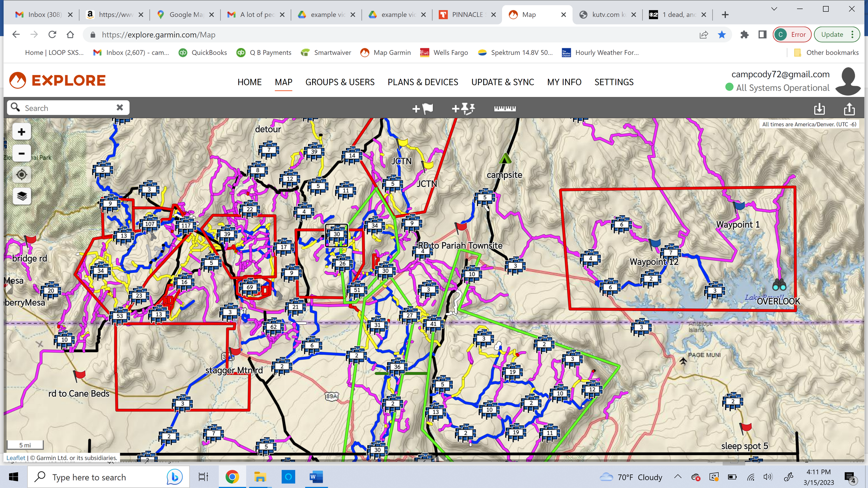Viewport: 868px width, 488px height.
Task: Click the Leaflet attribution link
Action: point(16,458)
